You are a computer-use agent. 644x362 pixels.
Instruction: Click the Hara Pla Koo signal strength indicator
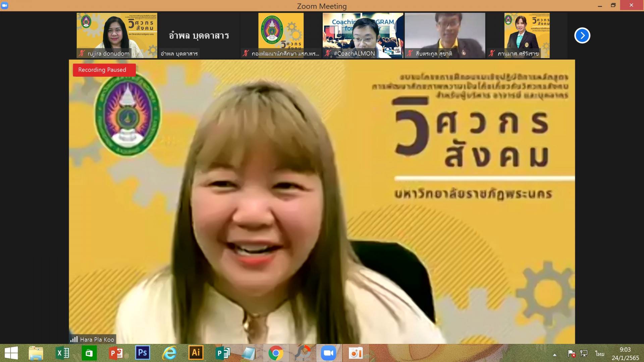(x=74, y=339)
